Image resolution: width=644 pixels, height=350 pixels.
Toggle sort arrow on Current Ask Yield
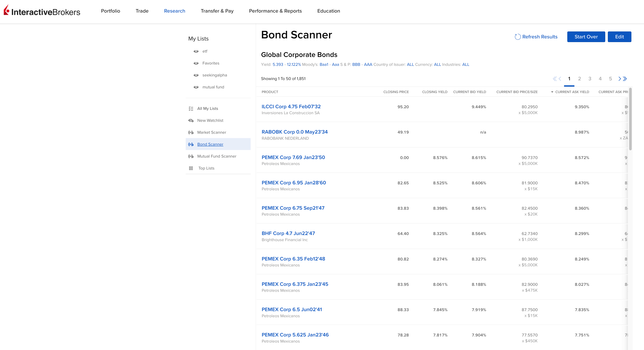pyautogui.click(x=552, y=92)
